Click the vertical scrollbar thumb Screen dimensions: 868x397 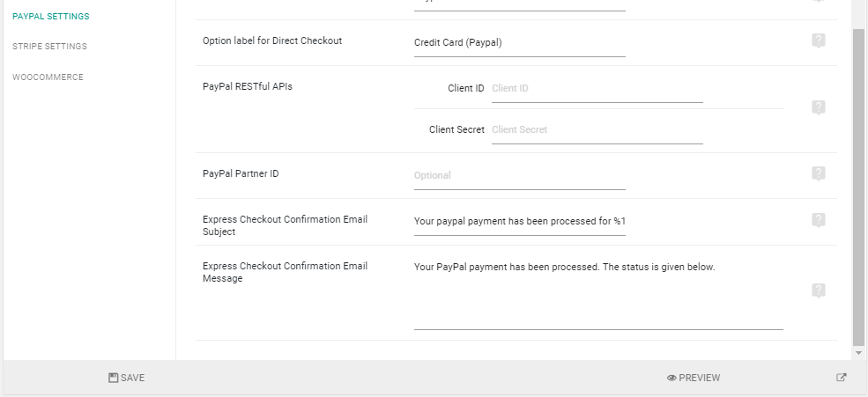[858, 187]
